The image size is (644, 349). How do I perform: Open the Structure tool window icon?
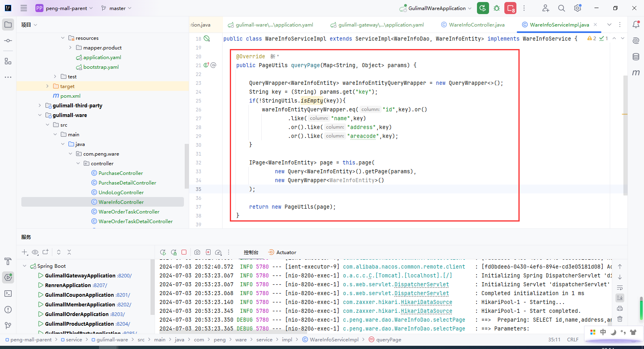(8, 61)
